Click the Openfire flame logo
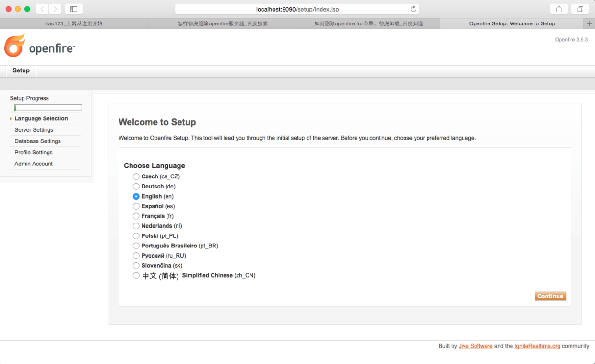This screenshot has width=595, height=364. (15, 46)
